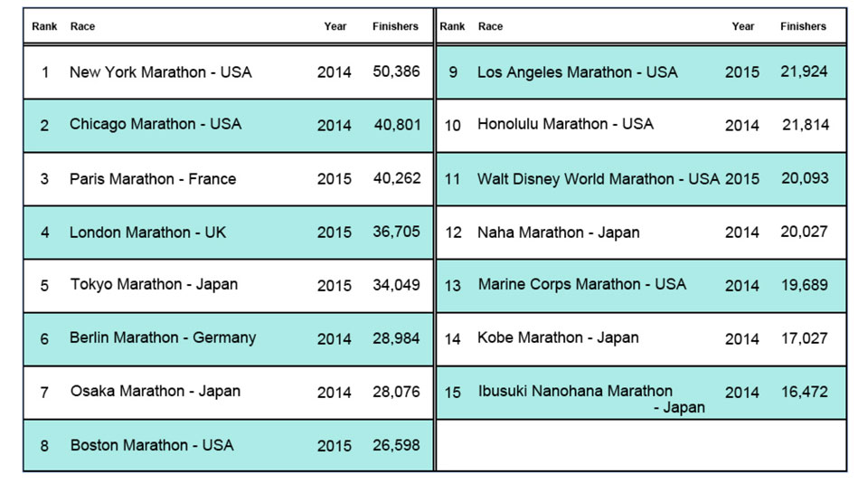This screenshot has height=484, width=868.
Task: Click the Walt Disney World Marathon entry
Action: [x=599, y=178]
